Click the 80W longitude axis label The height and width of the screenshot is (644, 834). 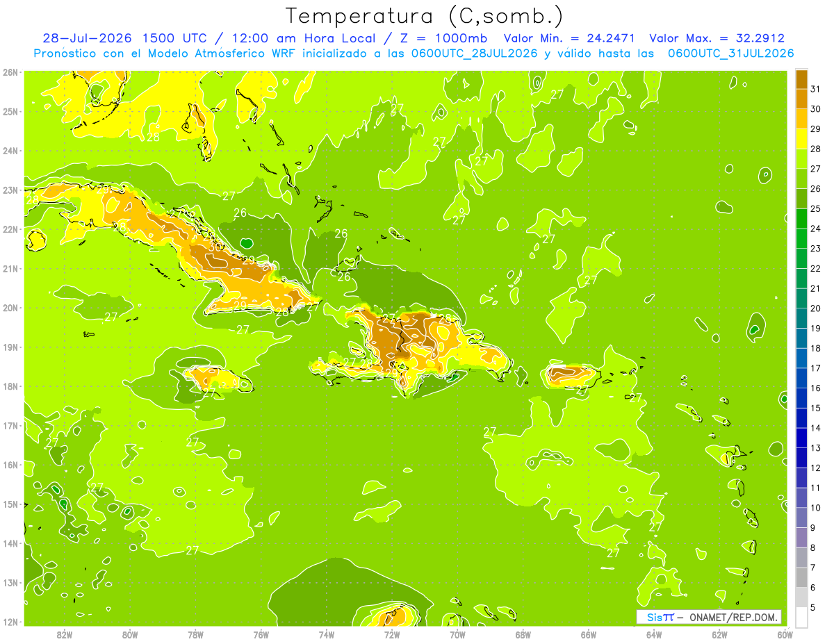tap(129, 635)
